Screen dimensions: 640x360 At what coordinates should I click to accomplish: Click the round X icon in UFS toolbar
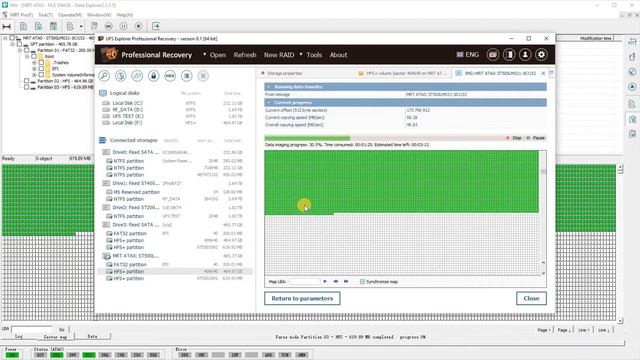click(203, 76)
